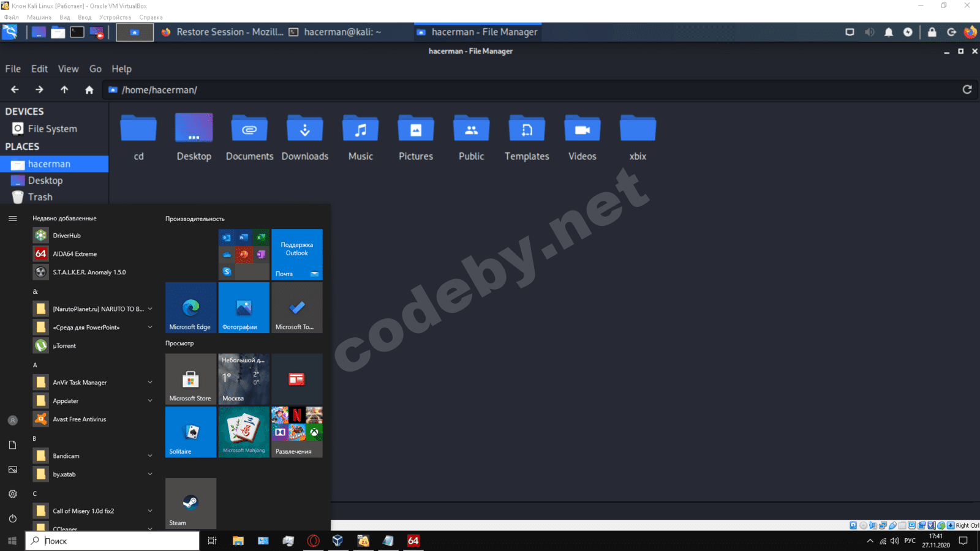Reload the File Manager folder view
The height and width of the screenshot is (551, 980).
(x=967, y=90)
